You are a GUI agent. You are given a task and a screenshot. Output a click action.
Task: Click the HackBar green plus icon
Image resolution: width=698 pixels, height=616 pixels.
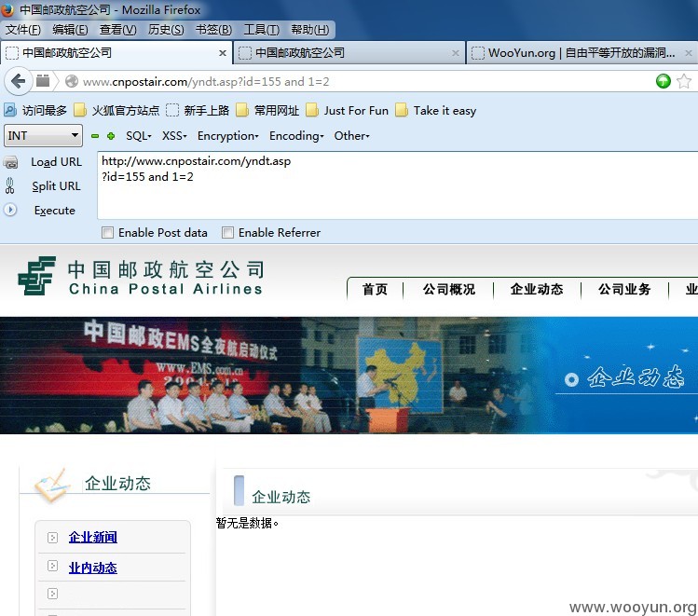click(111, 136)
